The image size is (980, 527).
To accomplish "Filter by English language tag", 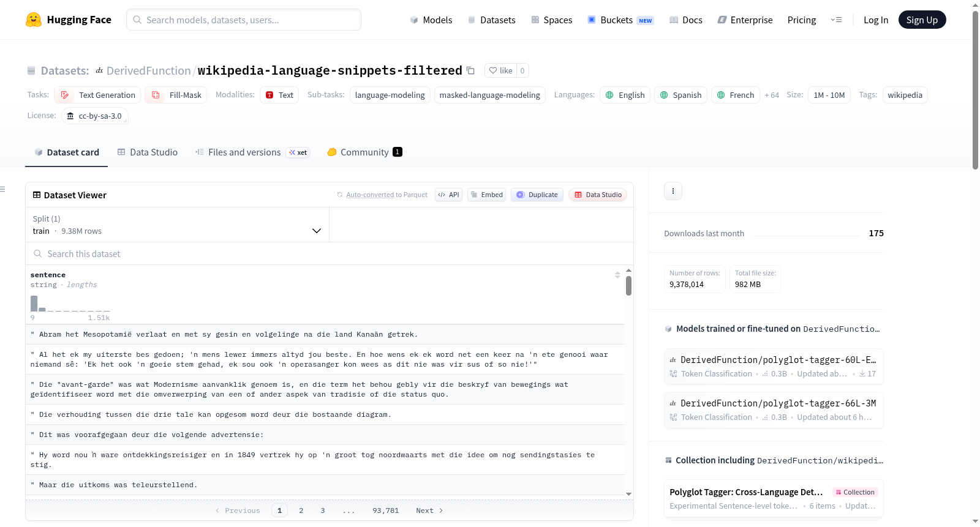I will [625, 95].
